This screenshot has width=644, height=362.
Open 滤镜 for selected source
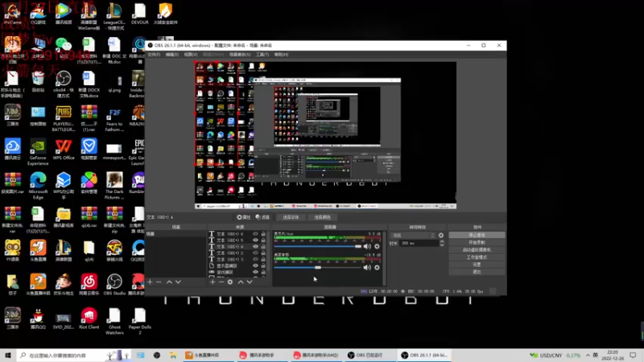click(x=262, y=217)
